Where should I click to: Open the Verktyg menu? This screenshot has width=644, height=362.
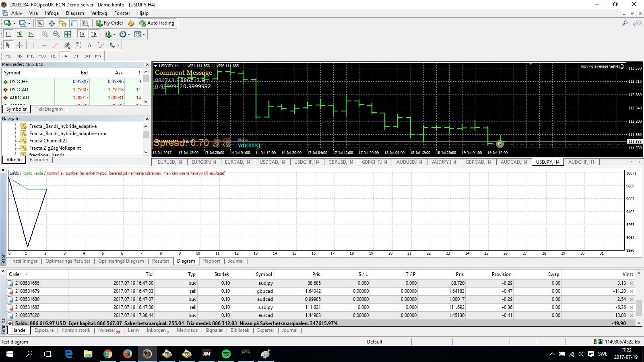[x=99, y=13]
